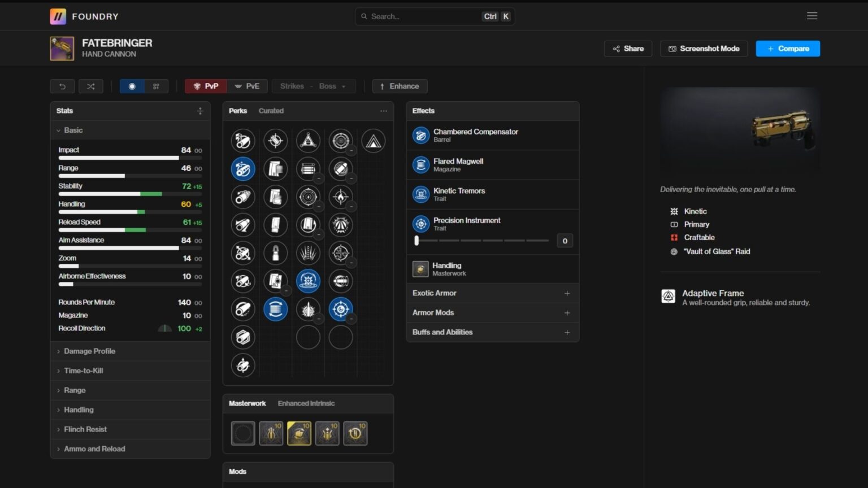
Task: Expand the Exotic Armor section
Action: [492, 293]
